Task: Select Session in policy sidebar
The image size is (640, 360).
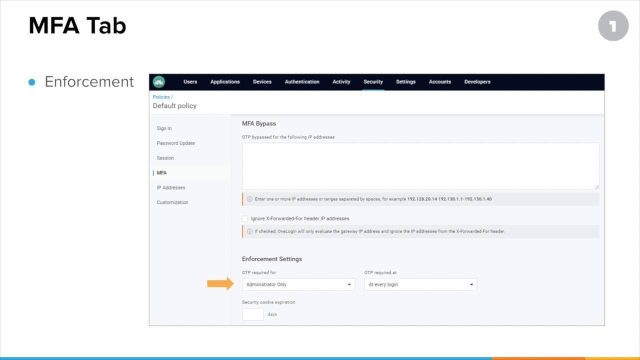Action: [x=165, y=158]
